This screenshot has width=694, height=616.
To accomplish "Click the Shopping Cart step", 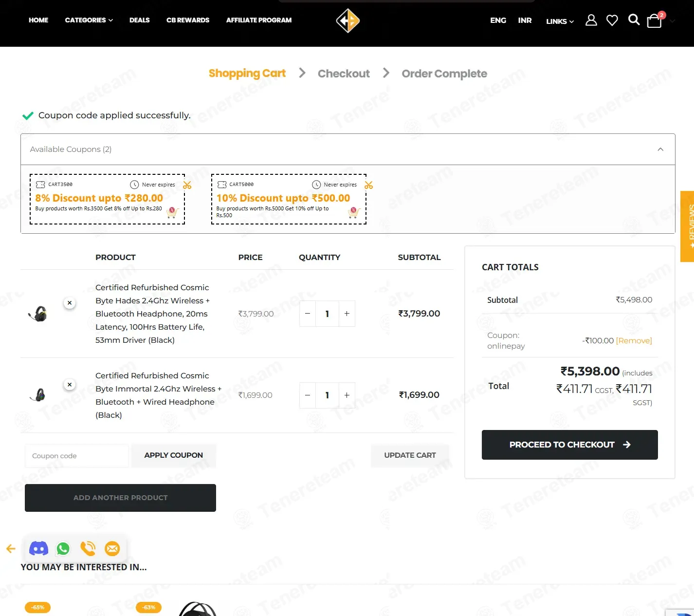I will tap(247, 74).
